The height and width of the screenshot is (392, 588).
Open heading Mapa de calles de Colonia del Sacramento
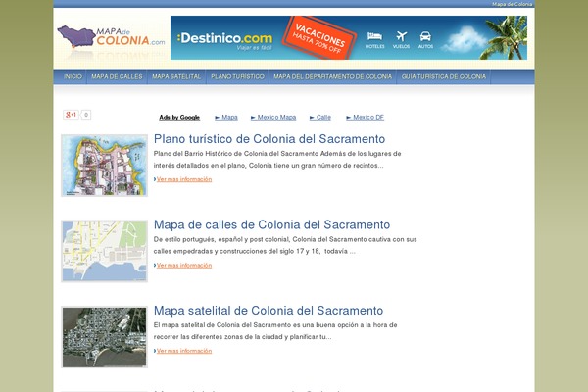pyautogui.click(x=271, y=224)
